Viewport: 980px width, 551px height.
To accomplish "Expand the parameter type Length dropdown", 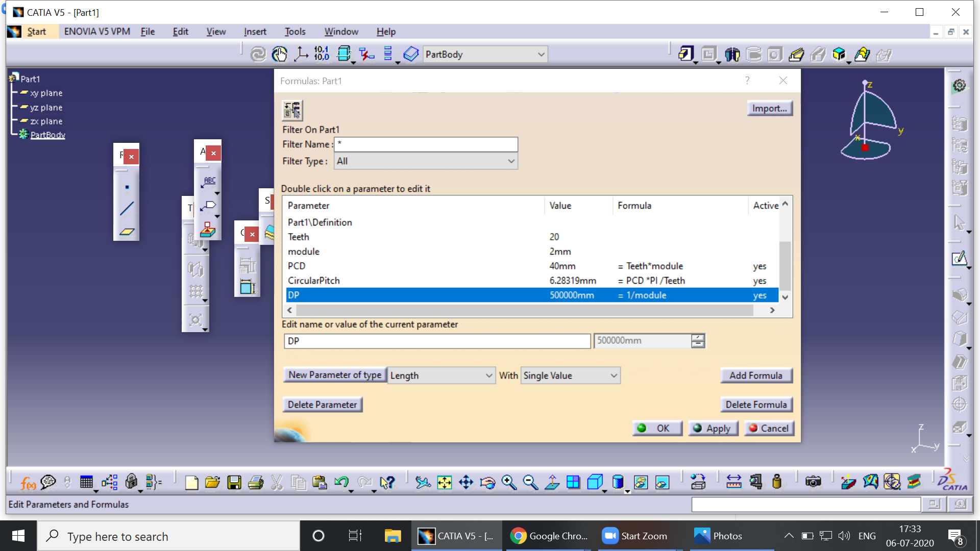I will point(441,376).
